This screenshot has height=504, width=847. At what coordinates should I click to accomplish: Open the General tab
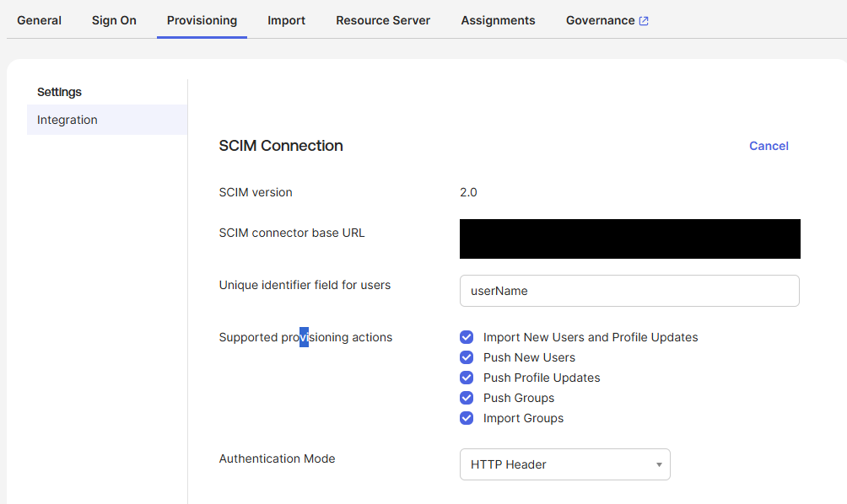tap(39, 20)
